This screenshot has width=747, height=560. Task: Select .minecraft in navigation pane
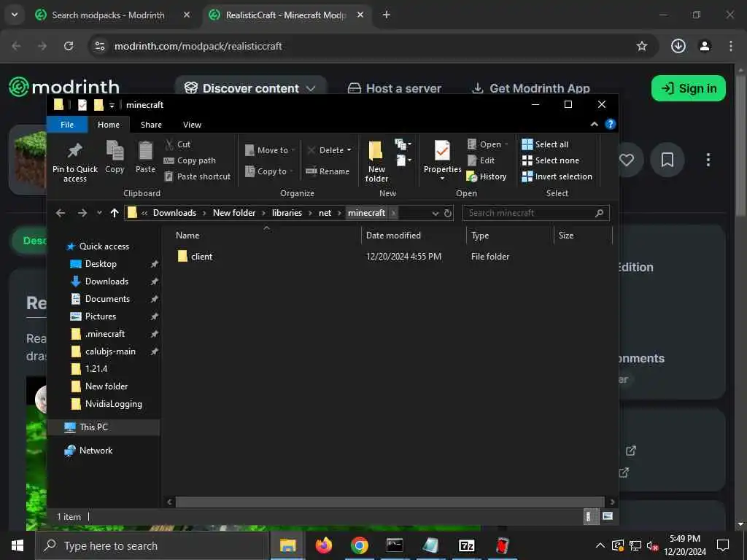pyautogui.click(x=105, y=334)
